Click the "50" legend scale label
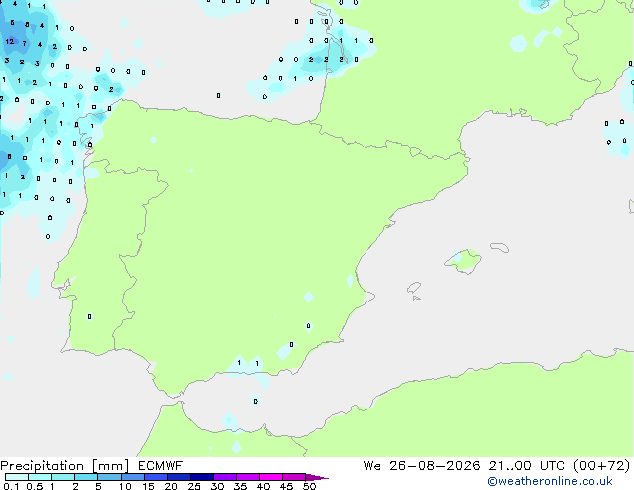Viewport: 634px width, 490px height. click(309, 486)
